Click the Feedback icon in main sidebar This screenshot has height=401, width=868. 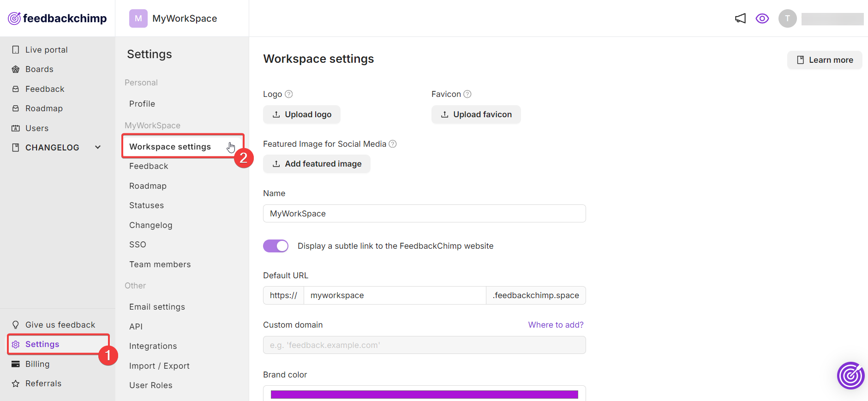16,89
